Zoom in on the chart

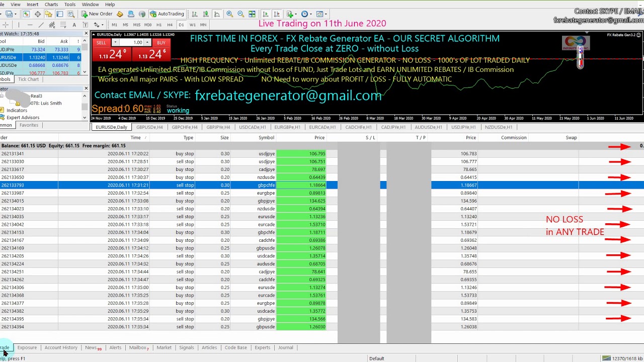coord(229,14)
